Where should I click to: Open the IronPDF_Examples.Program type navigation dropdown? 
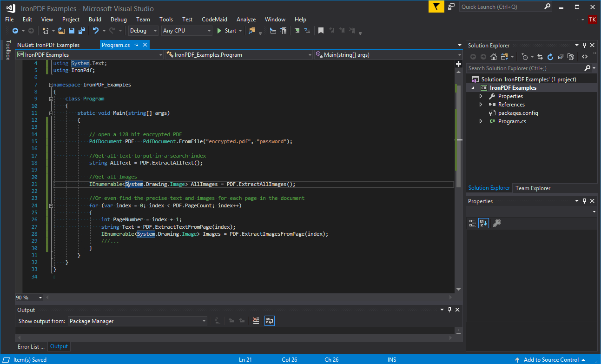(x=239, y=55)
